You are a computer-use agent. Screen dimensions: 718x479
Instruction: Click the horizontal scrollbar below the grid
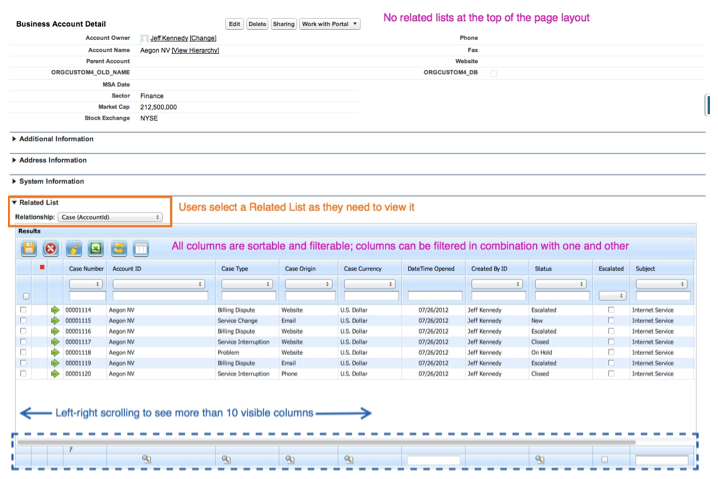coord(330,441)
